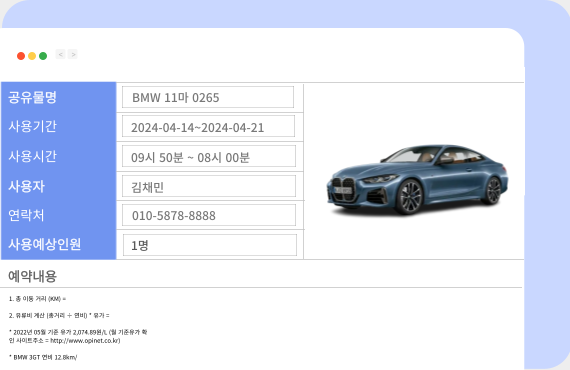Click the 010-5878-8888 contact field
Image resolution: width=570 pixels, height=370 pixels.
209,215
